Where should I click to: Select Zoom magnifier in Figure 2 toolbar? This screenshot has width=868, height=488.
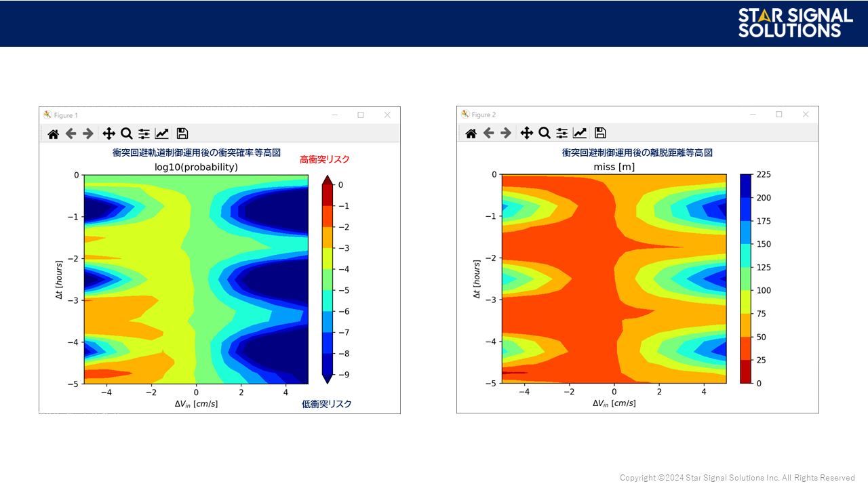545,133
